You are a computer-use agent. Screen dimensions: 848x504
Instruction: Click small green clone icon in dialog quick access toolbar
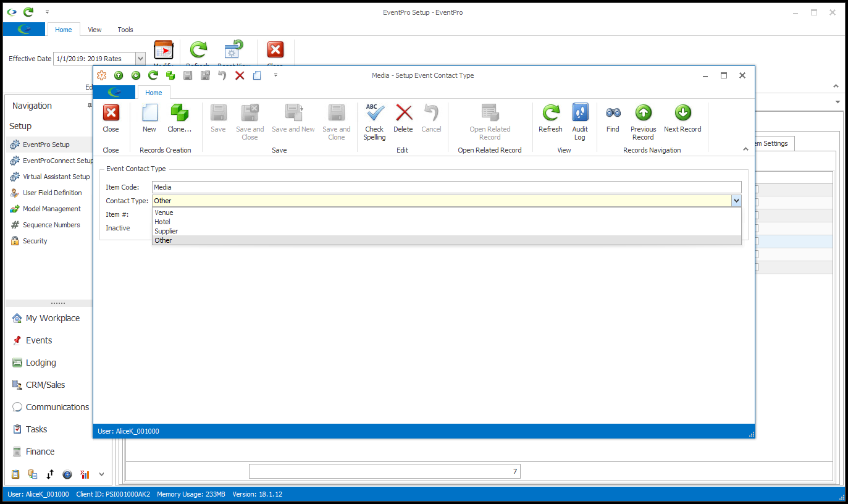pos(170,75)
